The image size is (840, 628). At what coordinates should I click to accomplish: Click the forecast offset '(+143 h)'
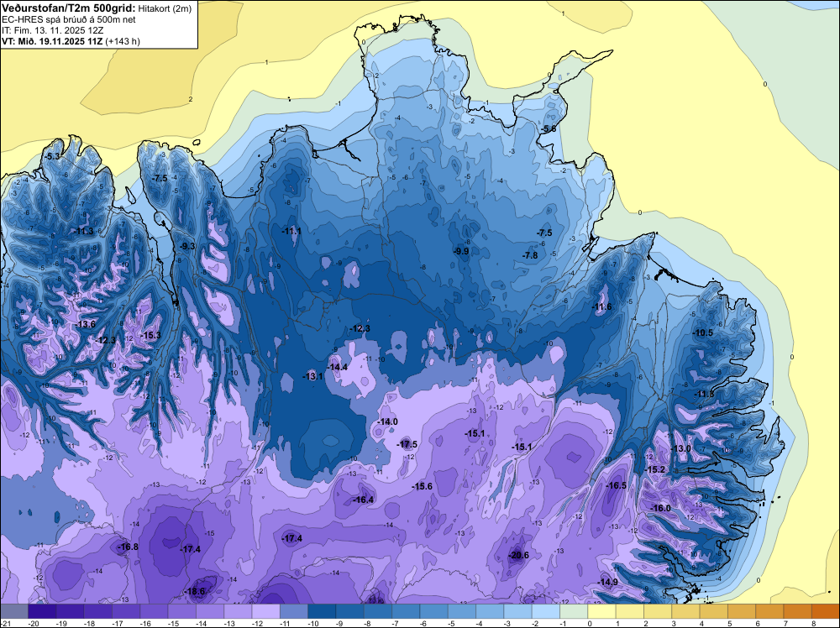[123, 41]
